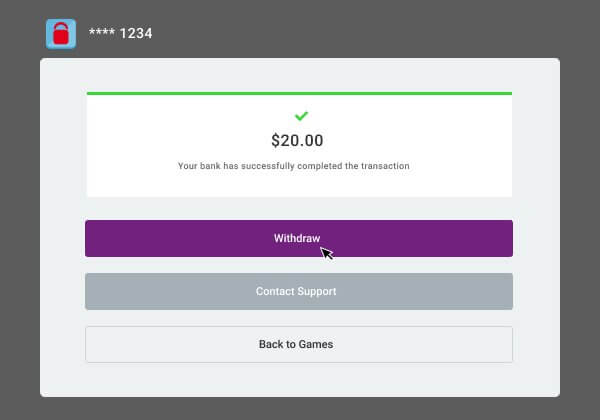The height and width of the screenshot is (420, 600).
Task: Tap the blue square bank logo
Action: click(x=61, y=34)
